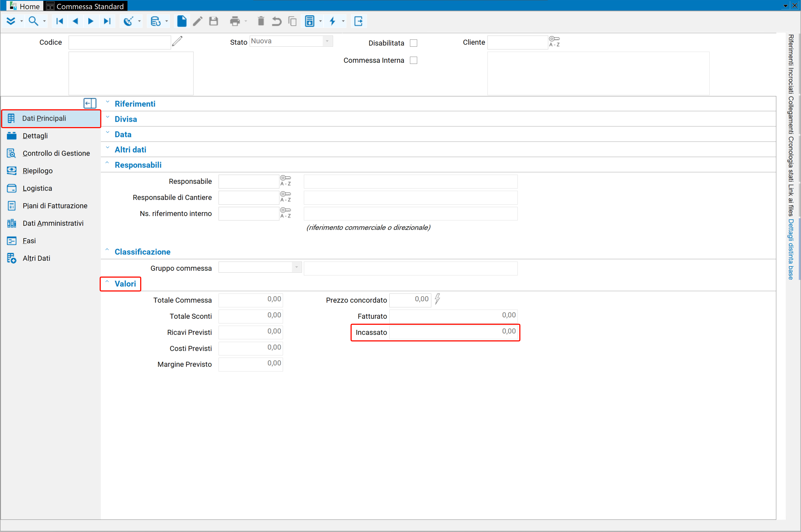Tick the Disabilitata checkbox
Viewport: 801px width, 532px height.
(413, 43)
